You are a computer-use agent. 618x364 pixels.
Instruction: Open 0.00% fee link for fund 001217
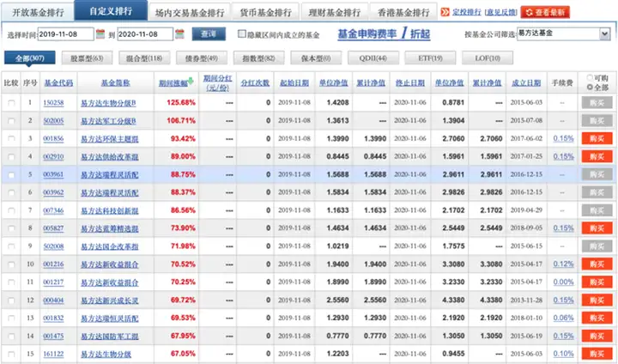click(563, 282)
